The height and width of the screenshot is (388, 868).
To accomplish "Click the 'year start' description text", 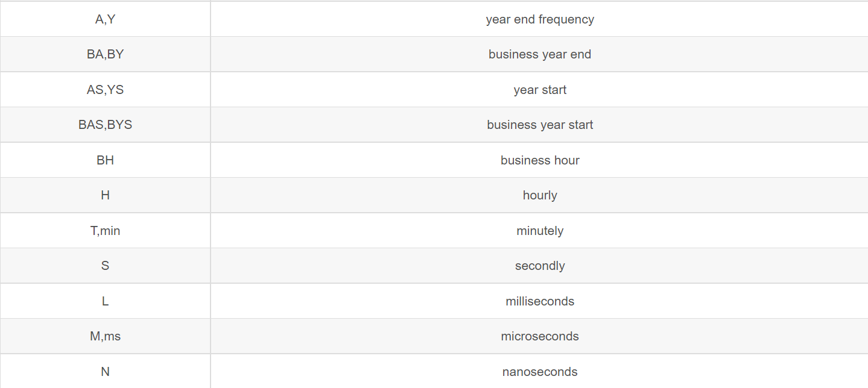I will click(540, 90).
